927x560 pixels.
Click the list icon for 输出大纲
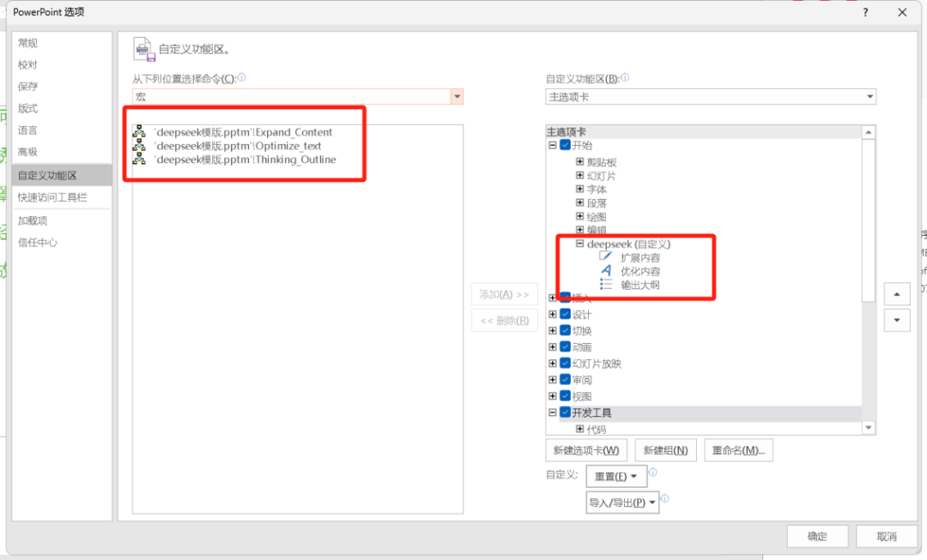point(606,284)
